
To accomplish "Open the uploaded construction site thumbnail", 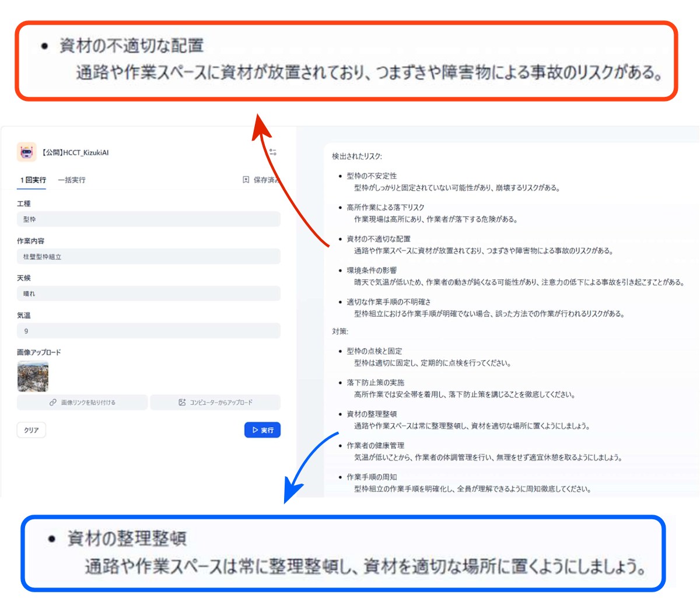I will tap(33, 376).
